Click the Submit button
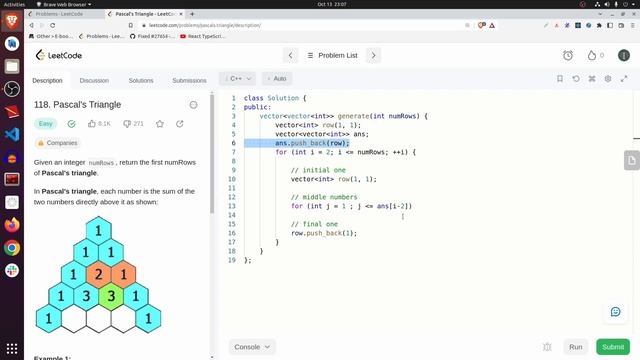 click(x=613, y=347)
